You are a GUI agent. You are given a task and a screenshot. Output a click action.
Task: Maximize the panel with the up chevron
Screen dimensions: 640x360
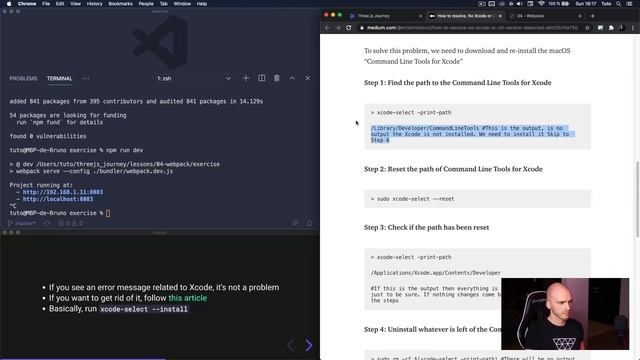(292, 78)
